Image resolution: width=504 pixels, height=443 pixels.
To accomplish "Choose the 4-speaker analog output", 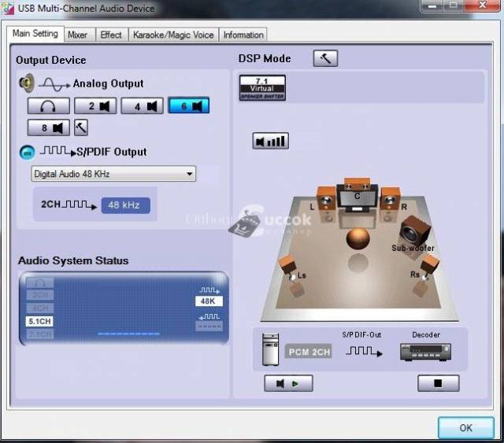I will 143,105.
